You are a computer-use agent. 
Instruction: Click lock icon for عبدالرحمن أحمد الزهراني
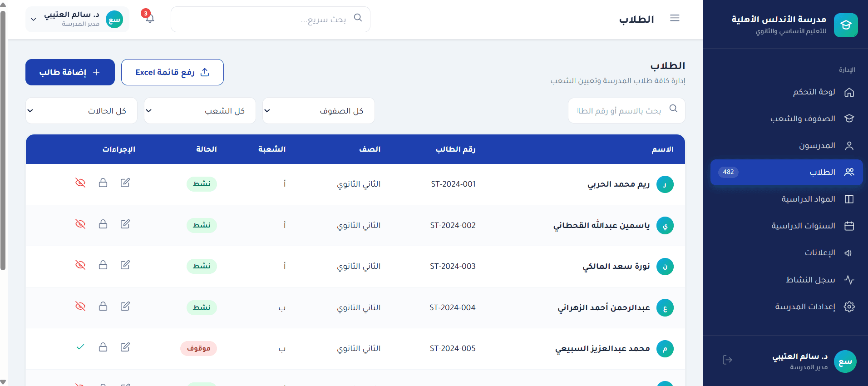click(x=103, y=306)
